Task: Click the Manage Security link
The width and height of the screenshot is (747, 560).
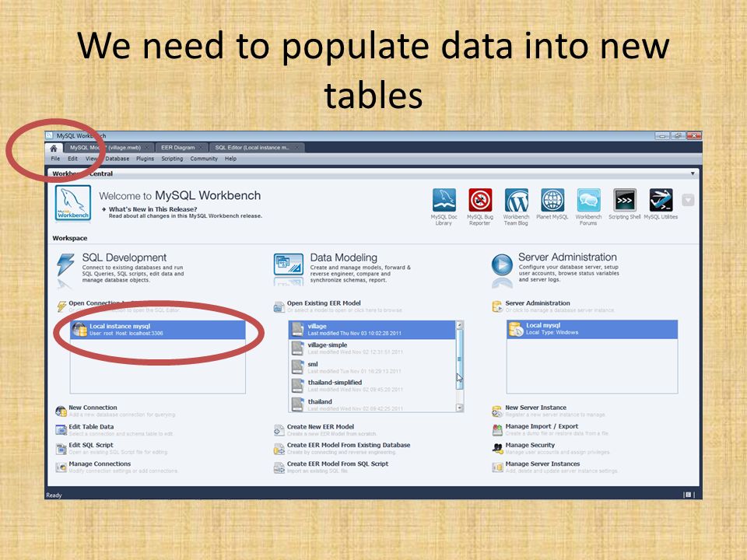Action: [x=530, y=445]
